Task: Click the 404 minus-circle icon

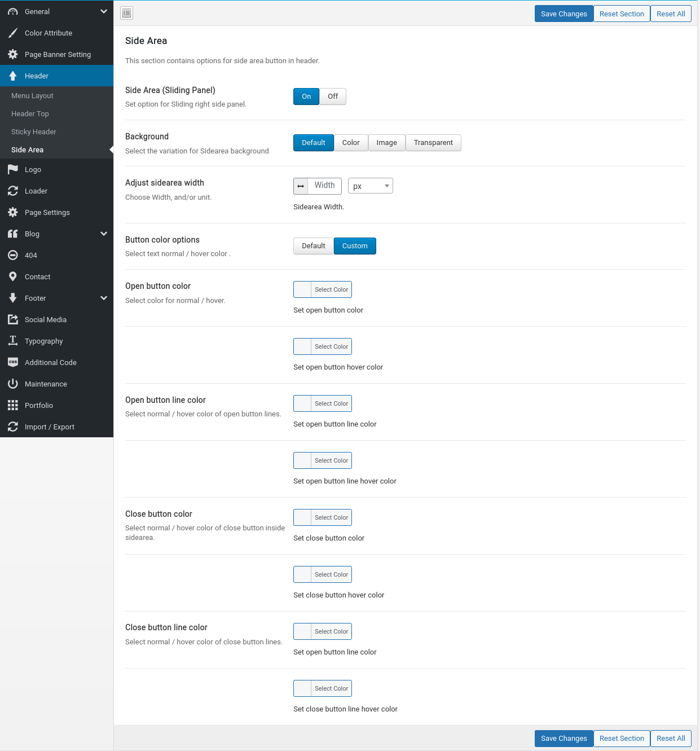Action: (x=13, y=255)
